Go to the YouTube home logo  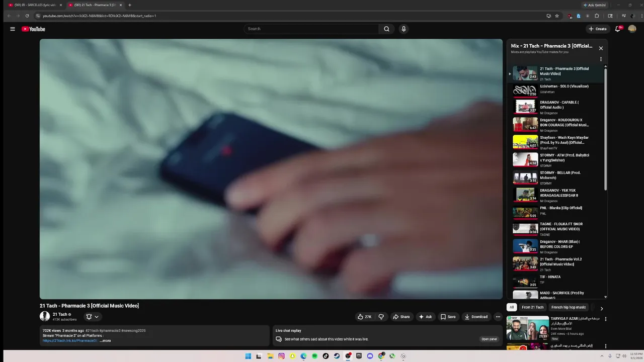pos(33,29)
